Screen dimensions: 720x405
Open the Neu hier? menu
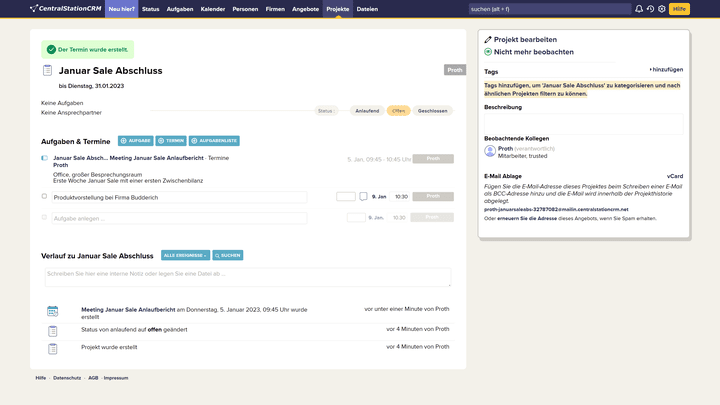click(121, 9)
